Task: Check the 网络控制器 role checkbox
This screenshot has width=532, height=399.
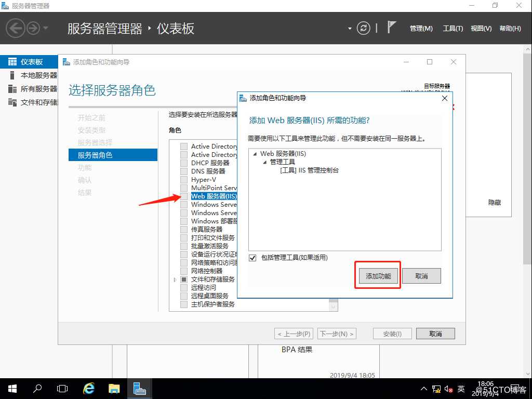Action: pyautogui.click(x=184, y=271)
